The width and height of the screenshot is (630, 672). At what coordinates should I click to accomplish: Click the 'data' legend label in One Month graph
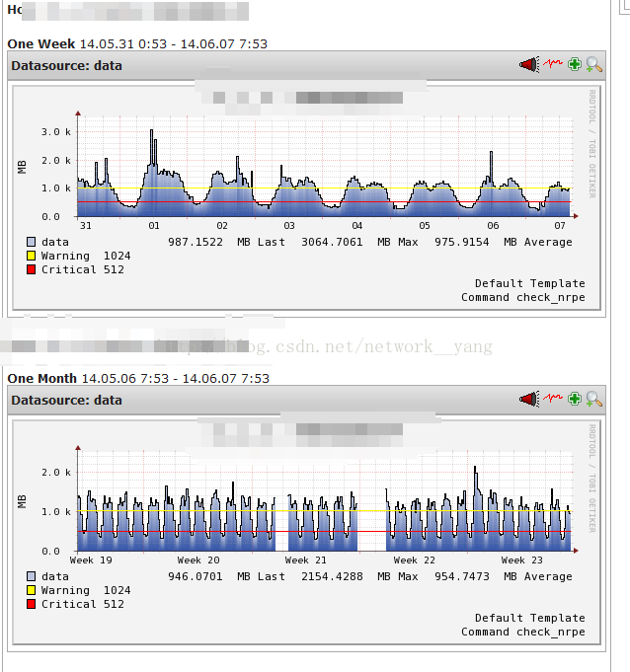coord(55,576)
